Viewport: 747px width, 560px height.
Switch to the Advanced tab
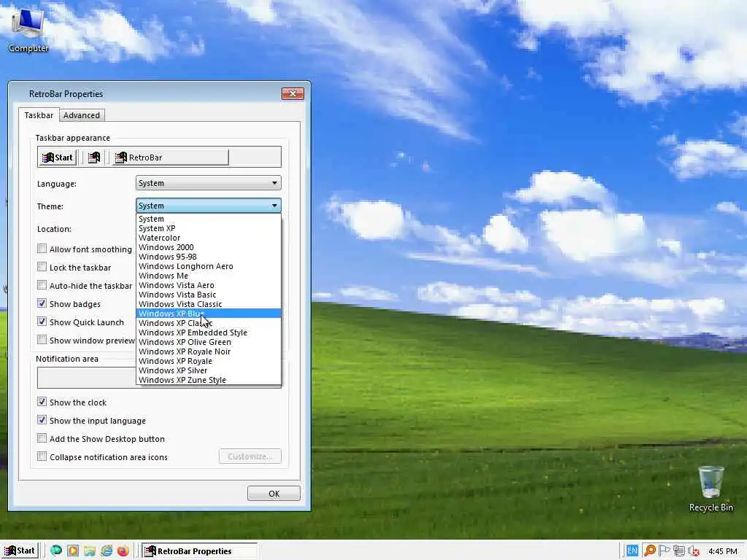coord(82,115)
